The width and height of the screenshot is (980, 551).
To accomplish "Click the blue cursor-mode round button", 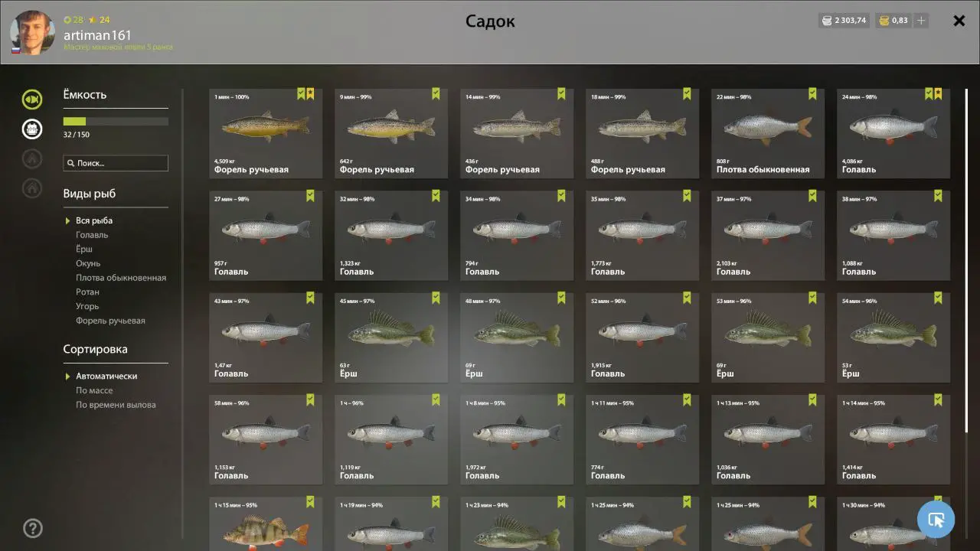I will pos(936,520).
